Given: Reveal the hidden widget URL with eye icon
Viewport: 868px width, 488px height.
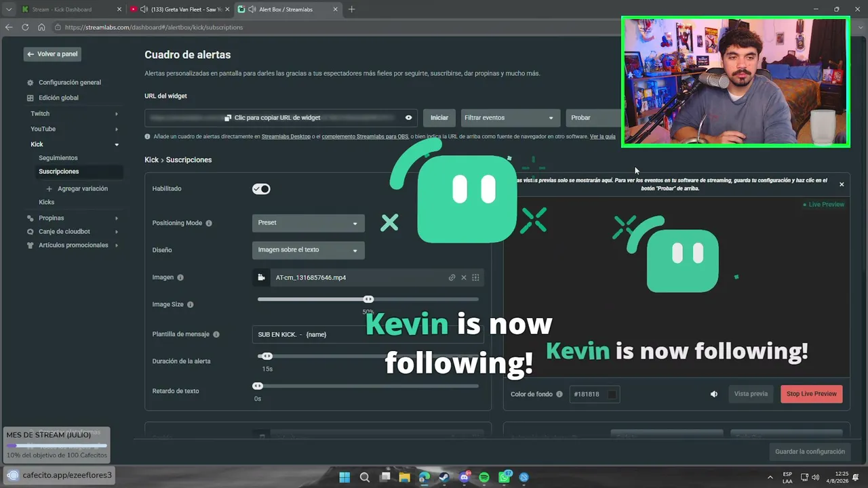Looking at the screenshot, I should pos(408,118).
